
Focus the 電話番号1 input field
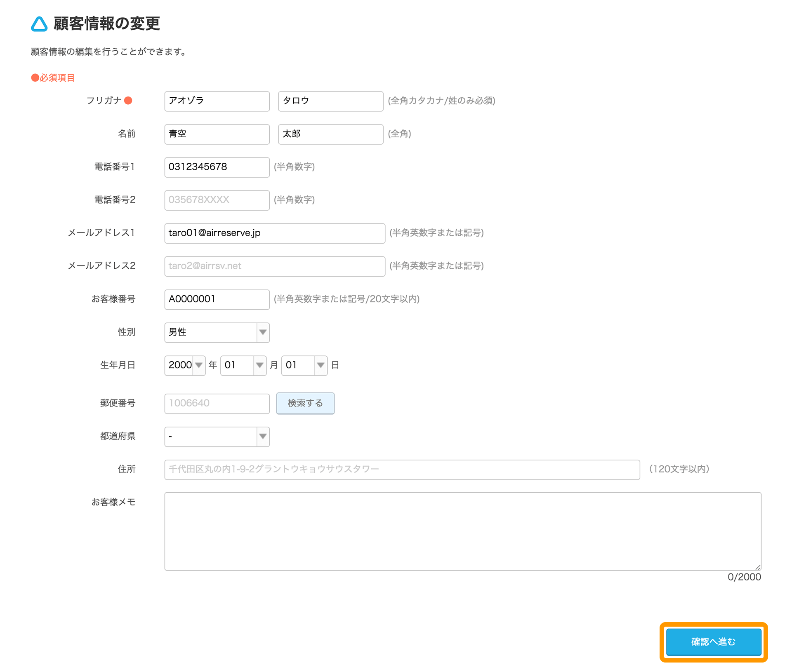point(217,167)
